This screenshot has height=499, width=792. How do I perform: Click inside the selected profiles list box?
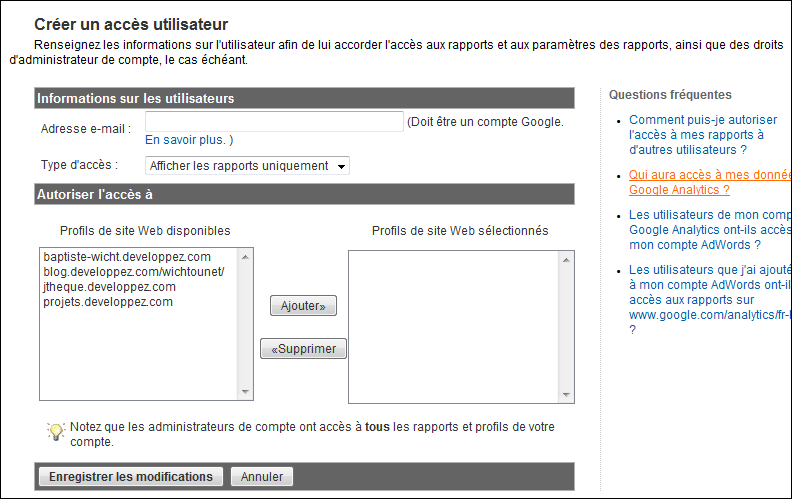pyautogui.click(x=455, y=325)
